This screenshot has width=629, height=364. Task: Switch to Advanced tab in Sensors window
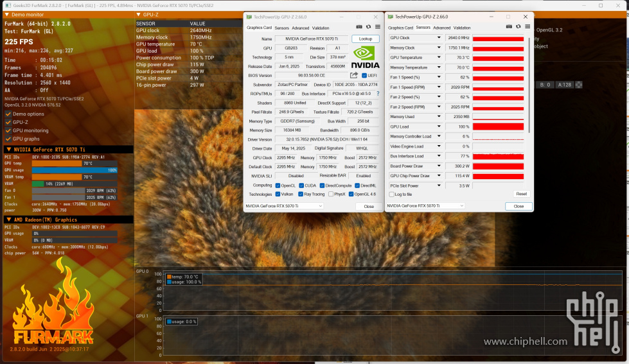point(441,28)
